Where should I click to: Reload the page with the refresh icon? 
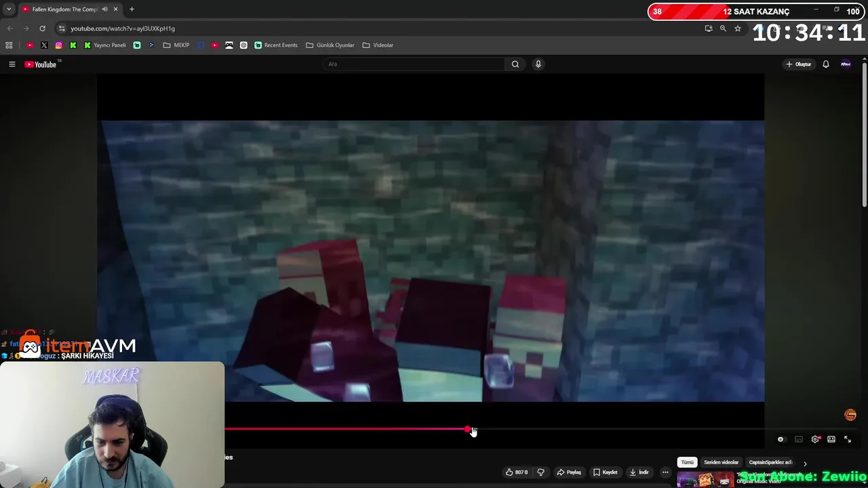pos(42,28)
